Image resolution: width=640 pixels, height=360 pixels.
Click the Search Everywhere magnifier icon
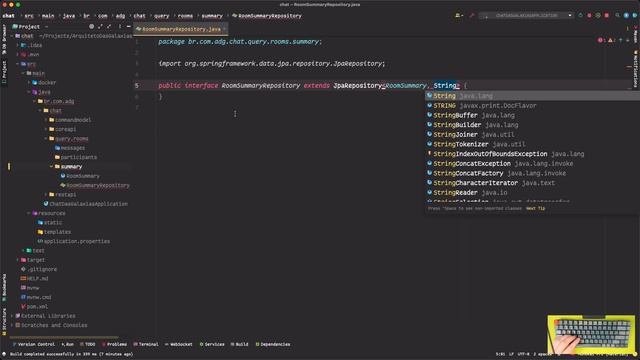pos(618,16)
